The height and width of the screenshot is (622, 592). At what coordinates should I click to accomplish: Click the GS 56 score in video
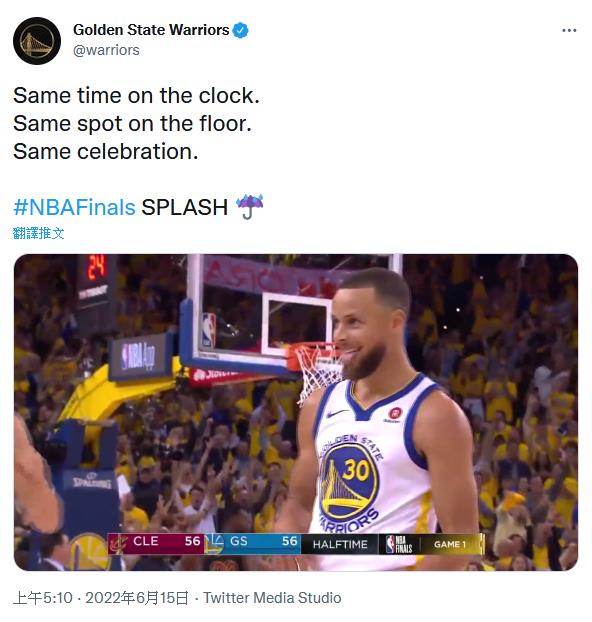point(263,541)
